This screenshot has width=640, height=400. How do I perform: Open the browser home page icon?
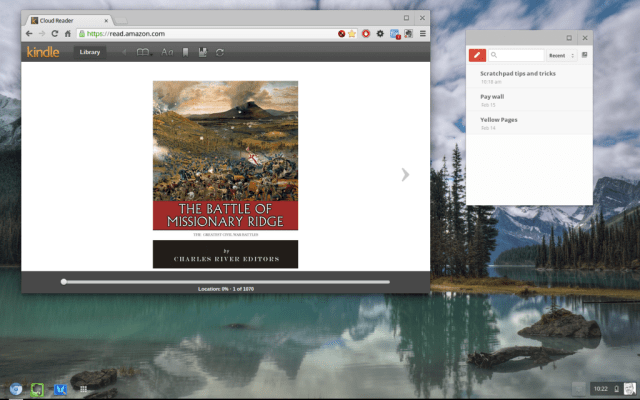coord(68,34)
